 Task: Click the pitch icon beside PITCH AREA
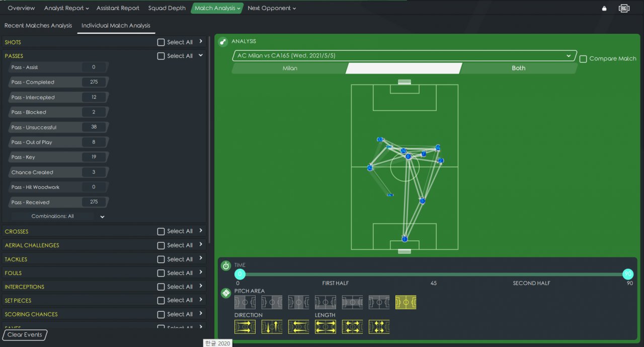click(226, 293)
